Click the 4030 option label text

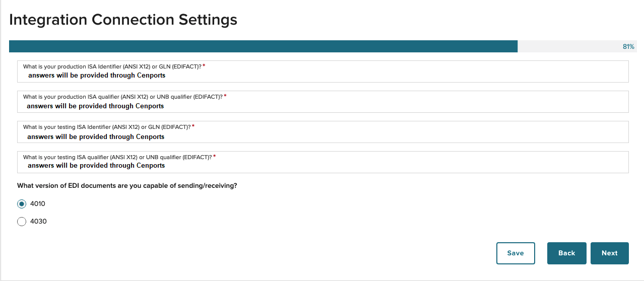(x=38, y=222)
